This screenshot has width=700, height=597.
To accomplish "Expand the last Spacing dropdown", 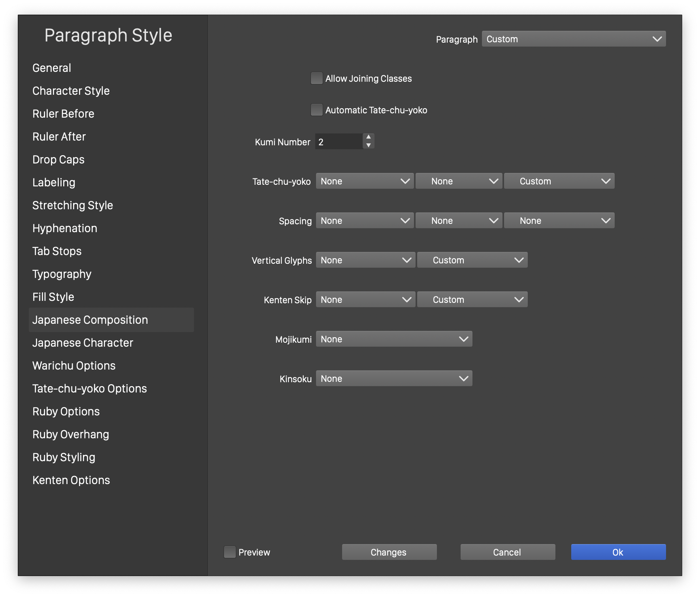I will (559, 220).
